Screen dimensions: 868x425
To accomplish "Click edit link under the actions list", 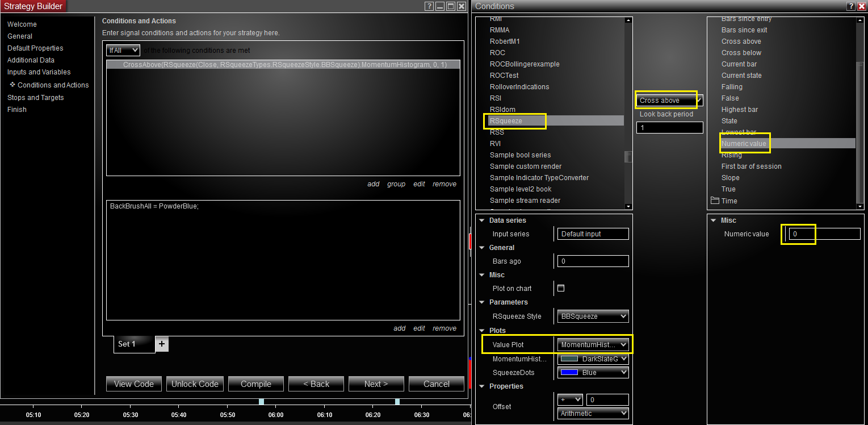I will tap(420, 328).
